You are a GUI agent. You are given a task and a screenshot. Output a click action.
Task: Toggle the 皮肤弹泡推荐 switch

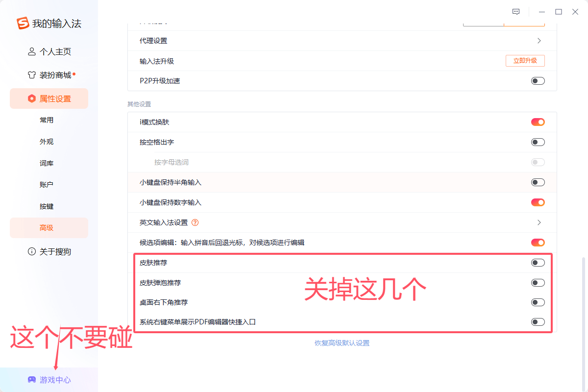pos(538,283)
